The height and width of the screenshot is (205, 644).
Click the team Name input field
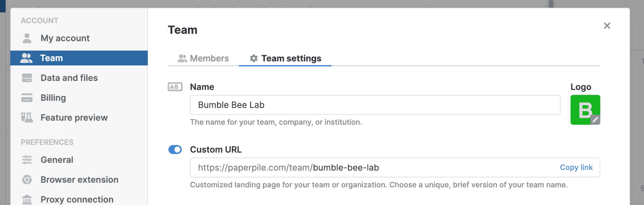click(375, 105)
